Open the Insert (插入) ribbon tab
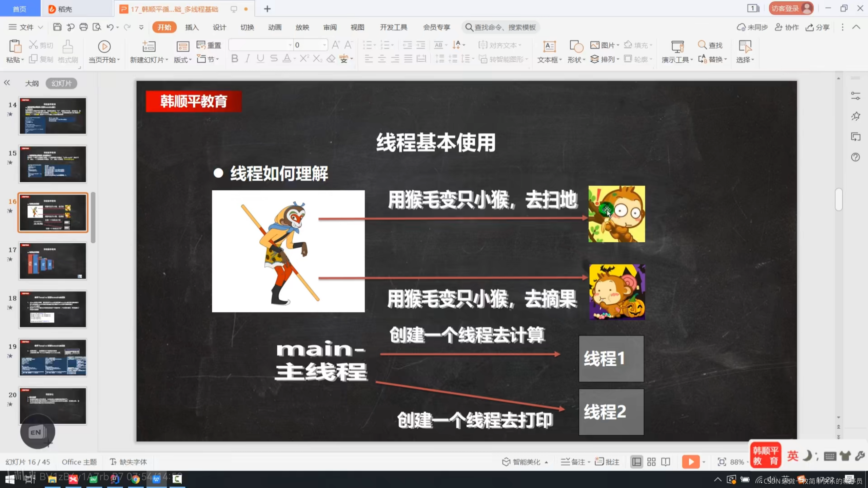Screen dimensions: 868x488 click(192, 27)
